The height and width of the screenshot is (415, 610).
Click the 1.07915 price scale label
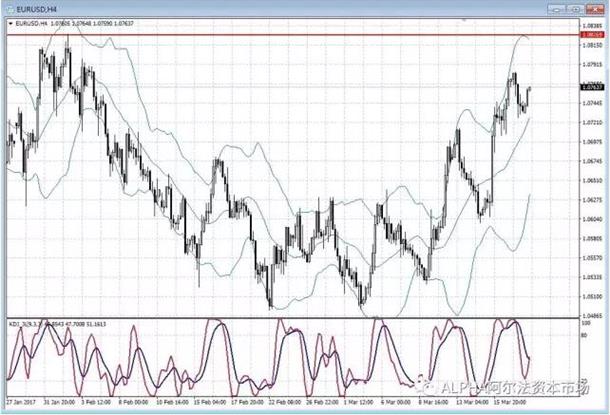[x=592, y=65]
